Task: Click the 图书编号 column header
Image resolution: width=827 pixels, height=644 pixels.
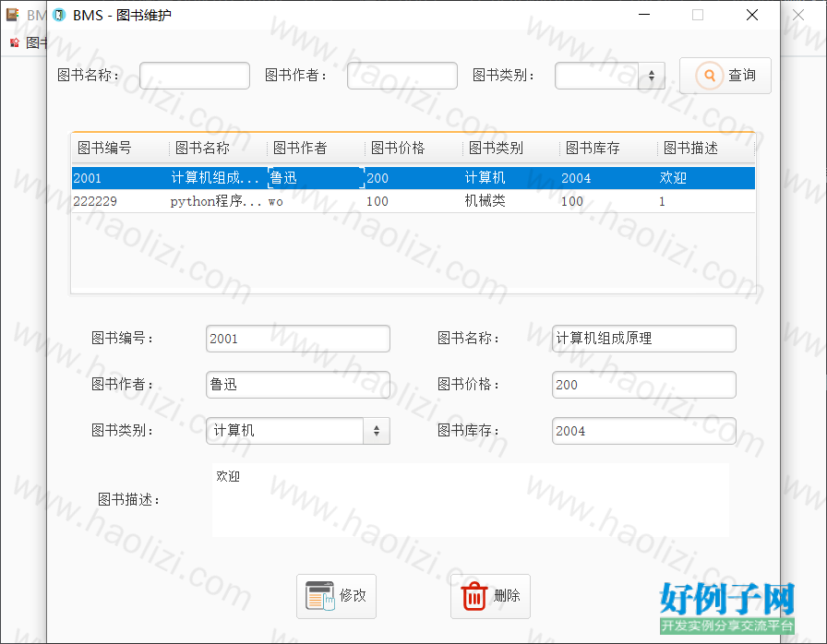Action: (120, 149)
